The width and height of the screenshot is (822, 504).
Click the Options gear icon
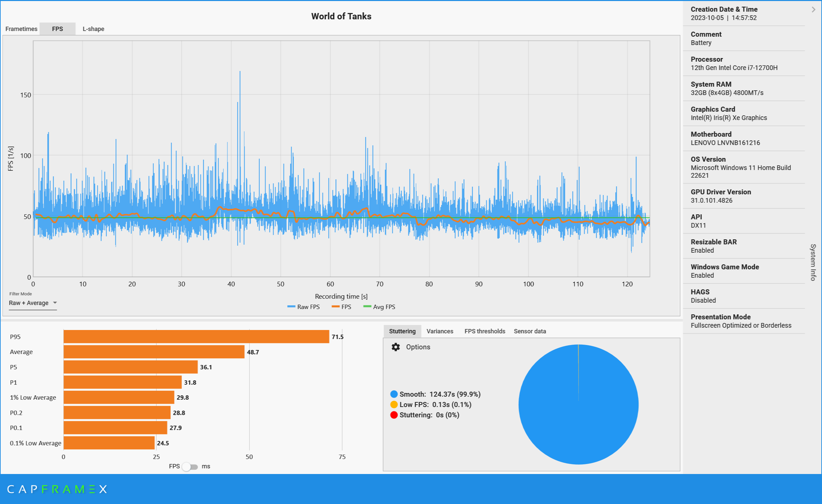[x=396, y=347]
